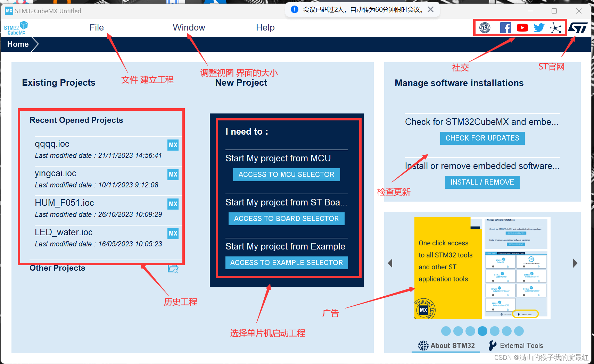
Task: Click 'Last modified date : 16/05/2023 10:05:23' text
Action: pos(98,244)
